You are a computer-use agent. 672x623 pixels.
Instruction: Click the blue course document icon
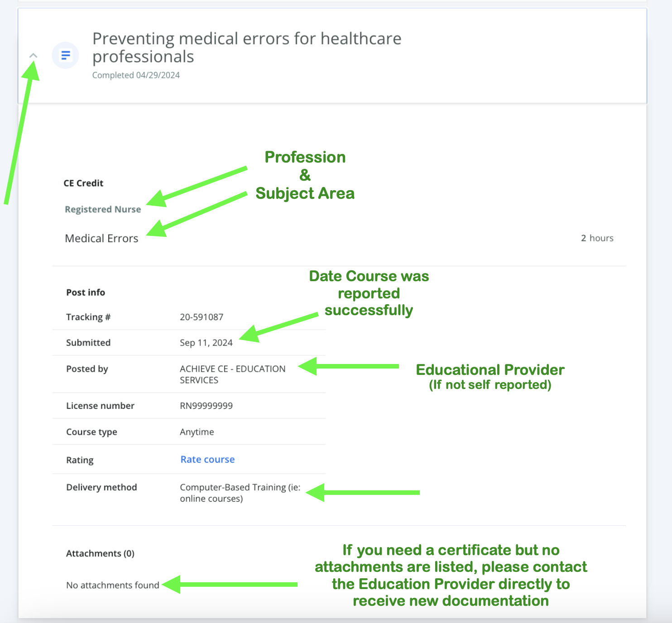click(x=66, y=56)
